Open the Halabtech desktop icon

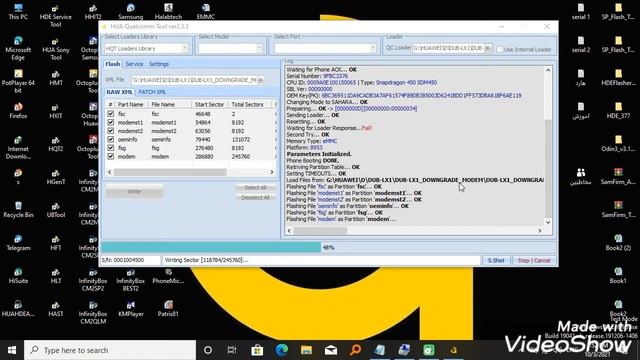click(x=168, y=12)
